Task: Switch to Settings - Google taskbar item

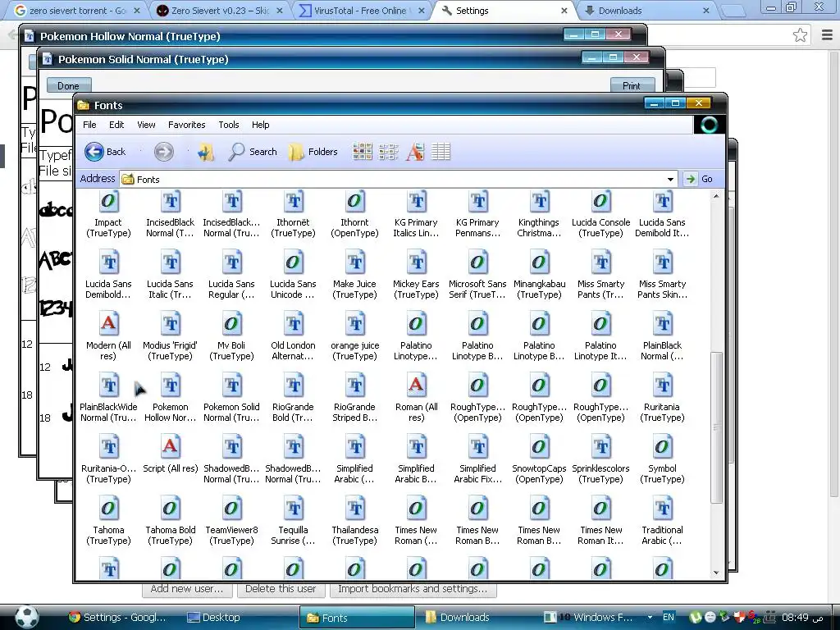Action: (118, 618)
